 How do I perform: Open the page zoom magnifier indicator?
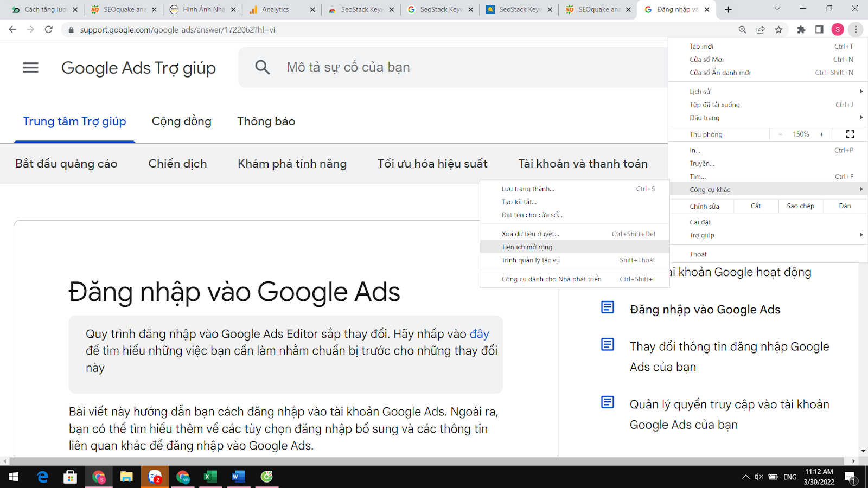742,29
